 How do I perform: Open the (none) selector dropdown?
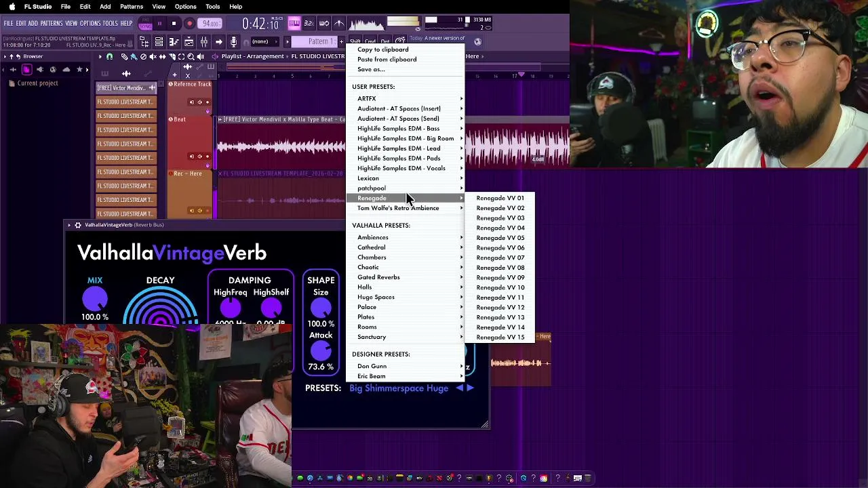coord(265,42)
